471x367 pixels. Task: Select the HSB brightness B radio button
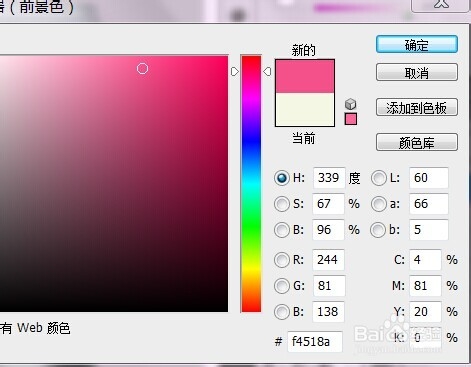click(x=282, y=230)
